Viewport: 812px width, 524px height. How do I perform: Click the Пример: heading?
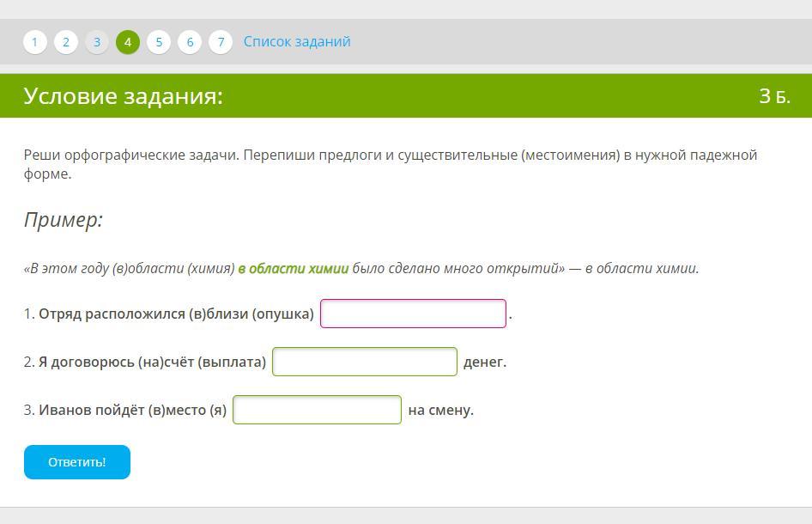click(x=64, y=220)
